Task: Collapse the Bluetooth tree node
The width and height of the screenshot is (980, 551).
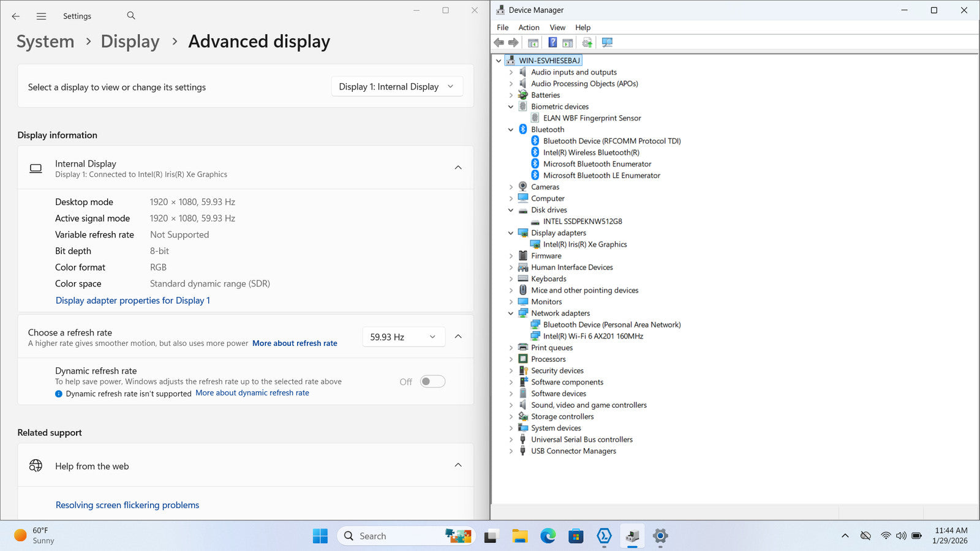Action: tap(511, 130)
